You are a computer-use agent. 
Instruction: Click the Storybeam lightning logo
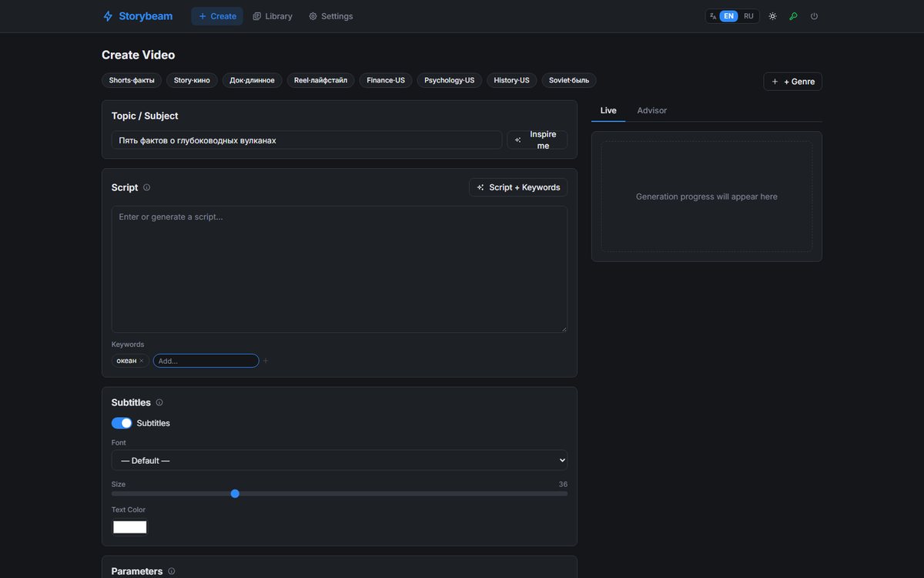pos(108,16)
